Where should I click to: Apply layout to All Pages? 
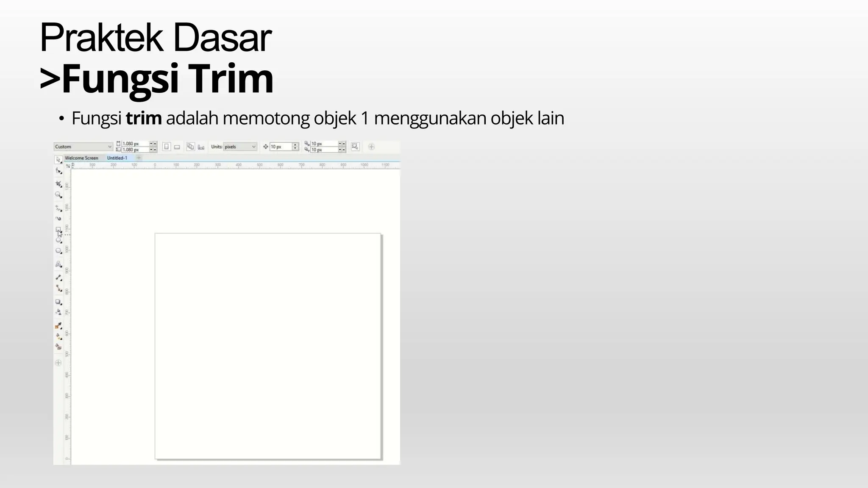tap(191, 147)
